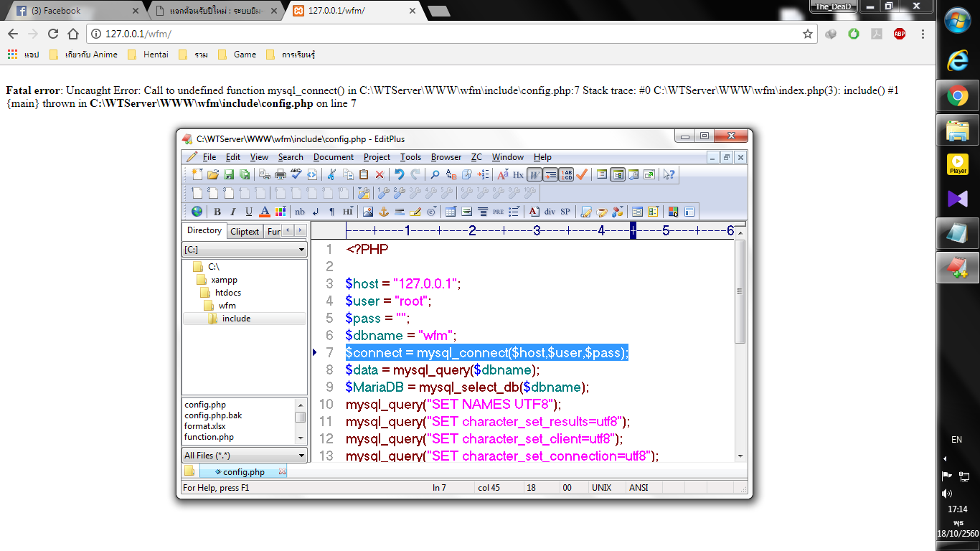The height and width of the screenshot is (551, 980).
Task: Expand the All Files (*.*) filter dropdown
Action: pyautogui.click(x=301, y=456)
